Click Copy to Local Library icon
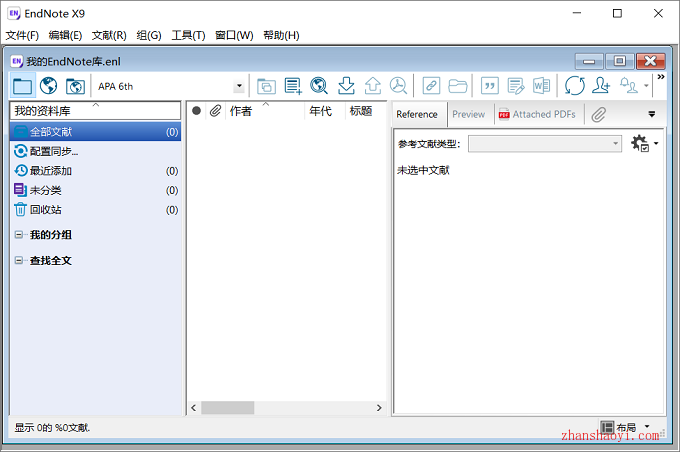680x452 pixels. (x=266, y=86)
